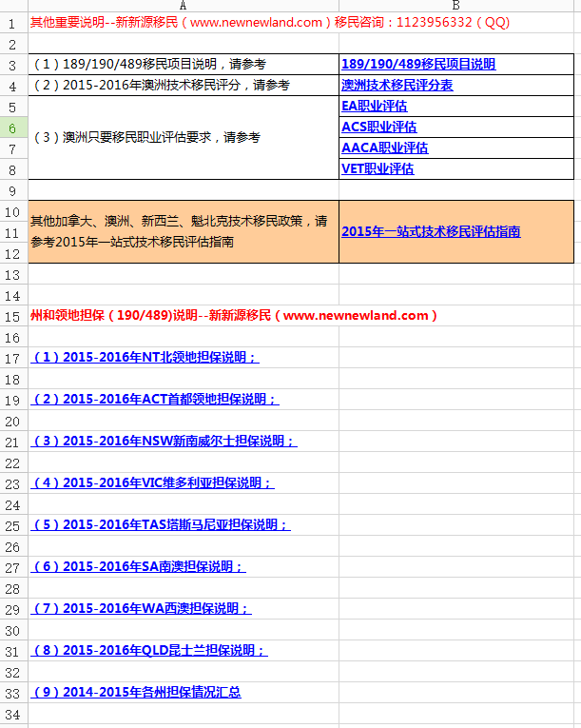Image resolution: width=581 pixels, height=728 pixels.
Task: Select column A header
Action: (184, 6)
